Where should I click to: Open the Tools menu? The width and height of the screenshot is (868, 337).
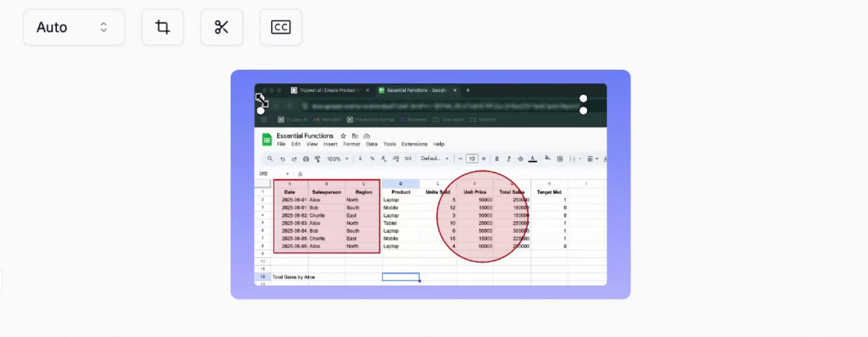(x=390, y=145)
